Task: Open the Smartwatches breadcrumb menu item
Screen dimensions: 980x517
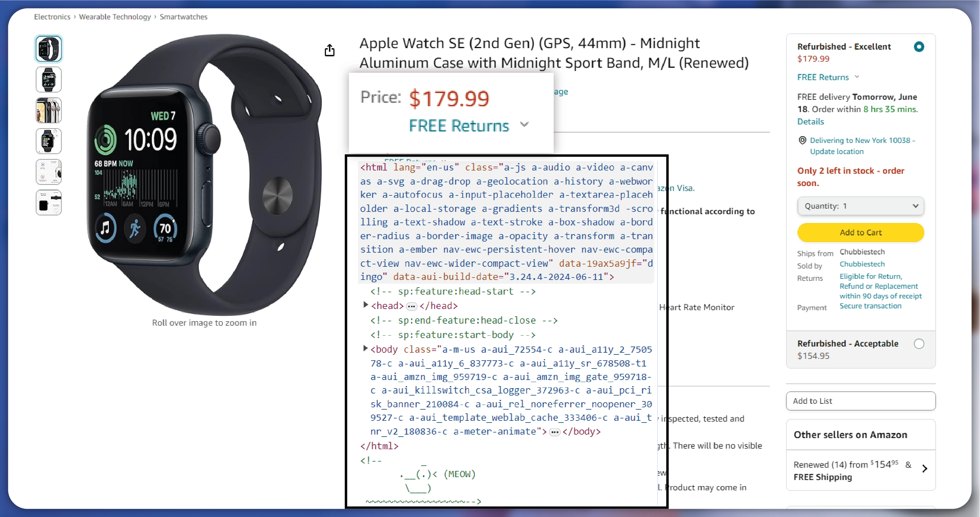Action: [x=183, y=16]
